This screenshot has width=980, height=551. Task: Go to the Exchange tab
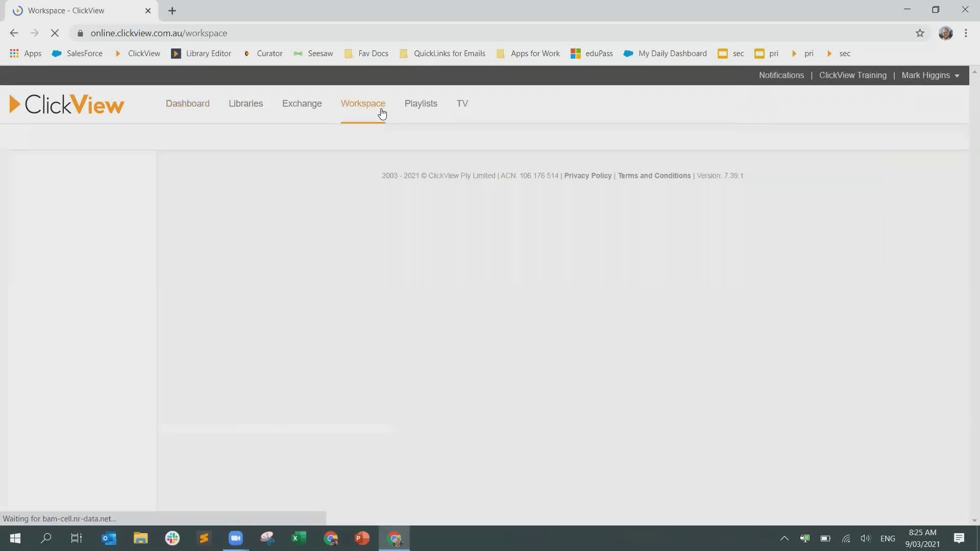[302, 104]
